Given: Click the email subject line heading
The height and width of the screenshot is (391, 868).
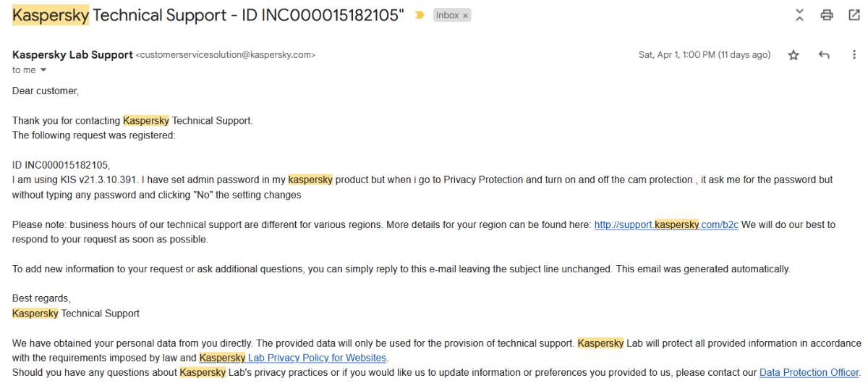Looking at the screenshot, I should 208,16.
